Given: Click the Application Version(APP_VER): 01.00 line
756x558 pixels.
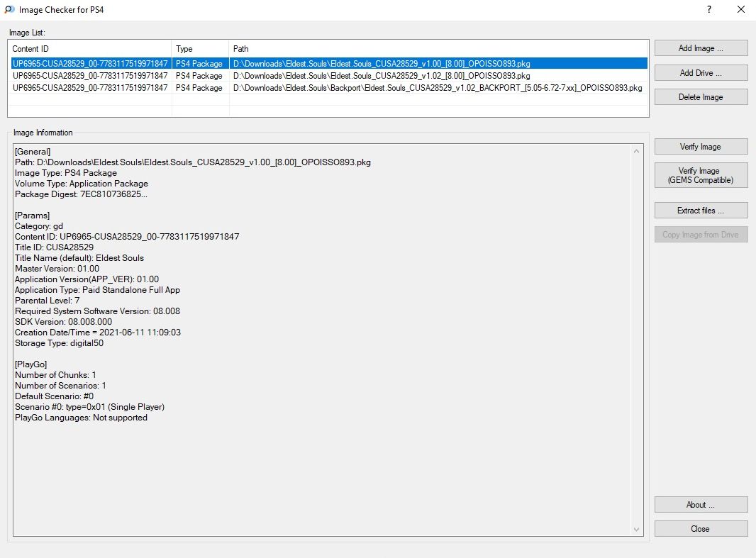Looking at the screenshot, I should click(87, 279).
